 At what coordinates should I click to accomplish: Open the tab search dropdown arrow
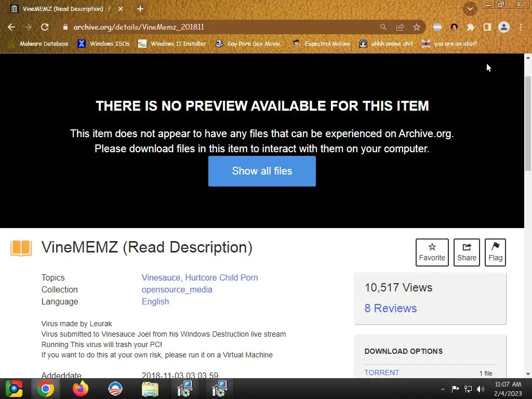click(470, 9)
